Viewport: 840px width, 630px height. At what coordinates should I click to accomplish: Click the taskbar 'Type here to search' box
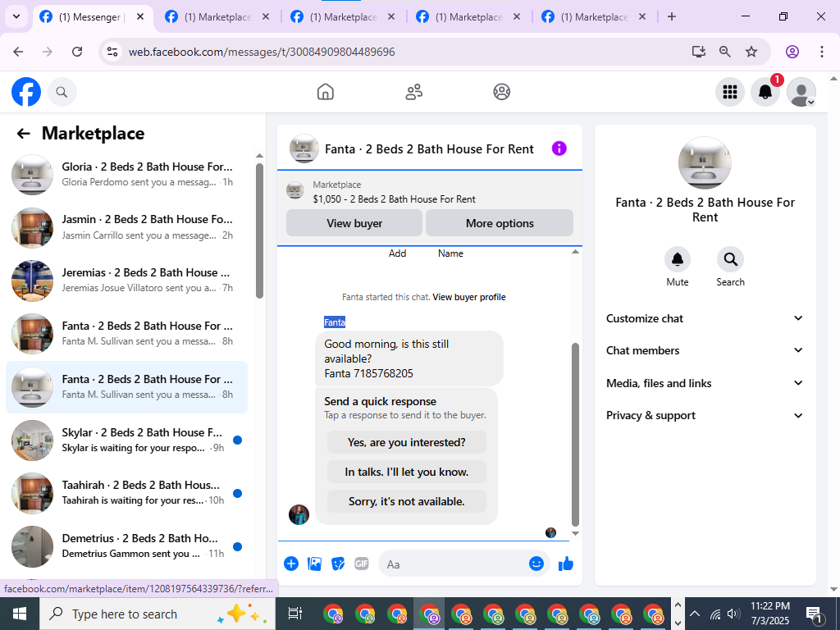157,614
